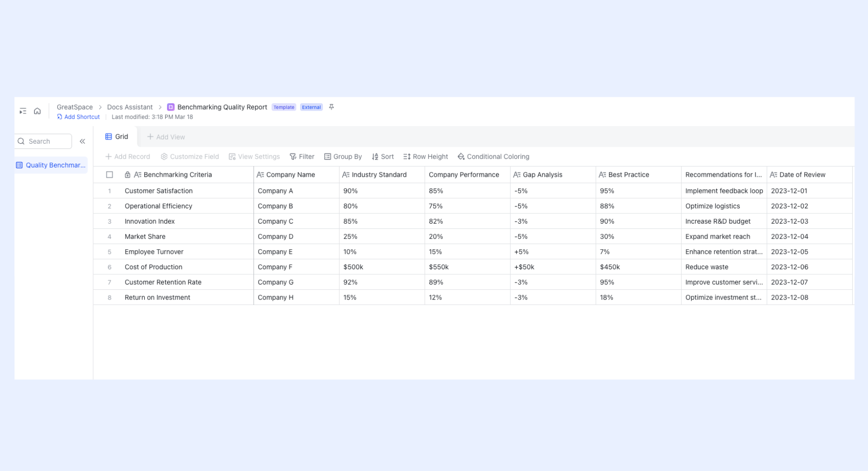
Task: Select the +$50k Gap Analysis cell
Action: point(553,267)
